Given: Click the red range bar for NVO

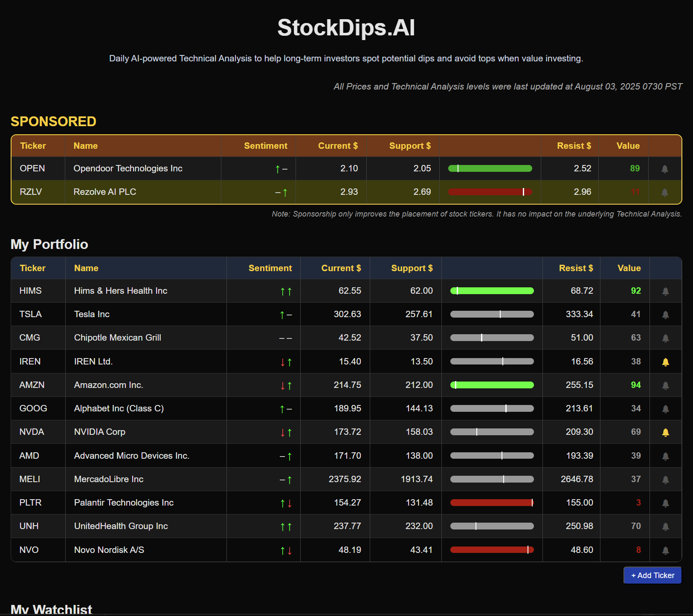Looking at the screenshot, I should click(492, 550).
